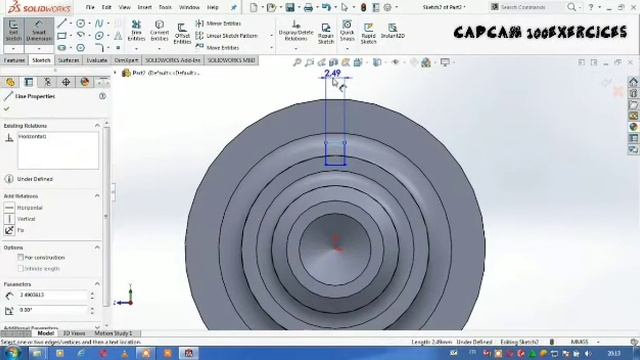This screenshot has height=360, width=640.
Task: Select the Circle sketch tool
Action: pos(80,23)
